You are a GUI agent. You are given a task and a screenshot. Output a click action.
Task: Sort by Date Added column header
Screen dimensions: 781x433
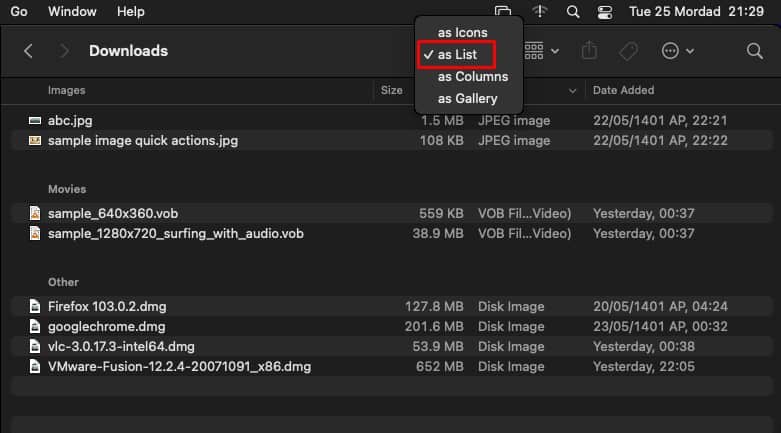click(623, 90)
